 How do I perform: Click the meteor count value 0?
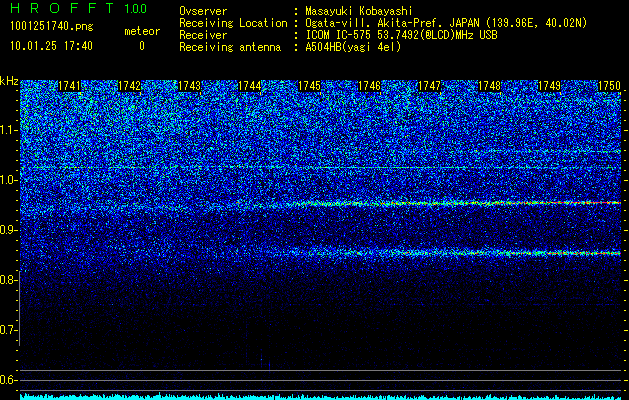click(x=142, y=46)
